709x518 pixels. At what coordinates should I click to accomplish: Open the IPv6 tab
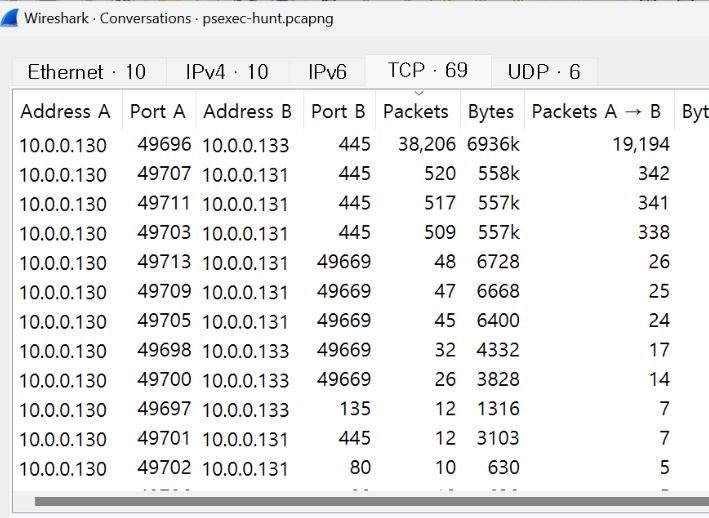327,72
